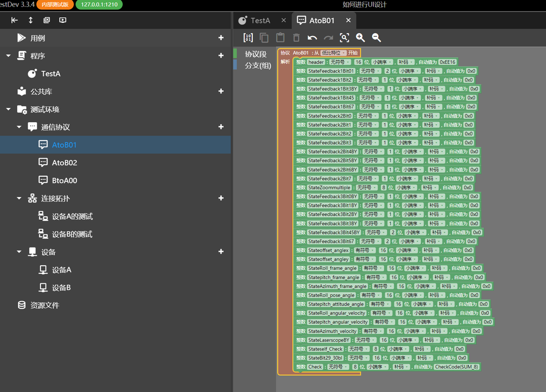This screenshot has height=392, width=546.
Task: Click the StateBit29_30bl field name
Action: click(x=326, y=358)
